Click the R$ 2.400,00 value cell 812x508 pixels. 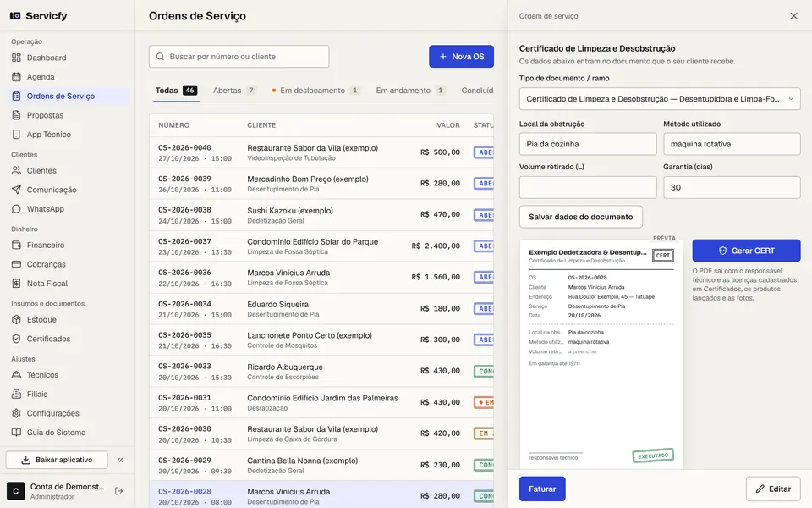coord(436,246)
